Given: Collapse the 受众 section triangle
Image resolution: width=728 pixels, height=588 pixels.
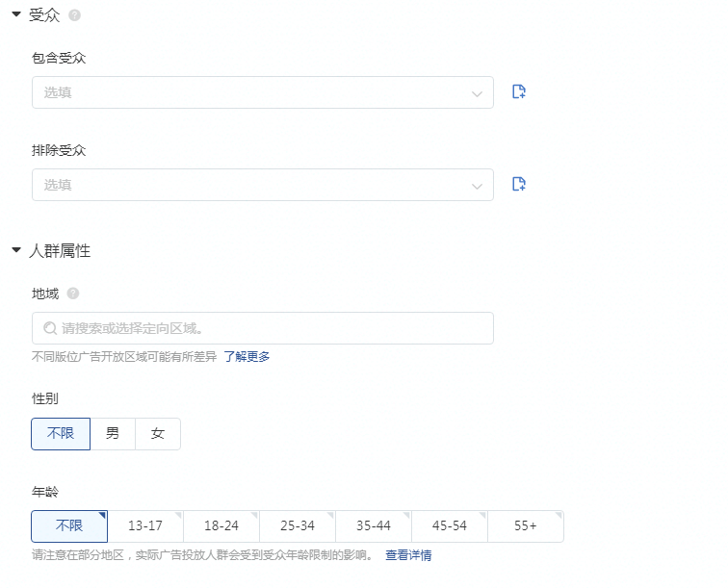Looking at the screenshot, I should [16, 15].
